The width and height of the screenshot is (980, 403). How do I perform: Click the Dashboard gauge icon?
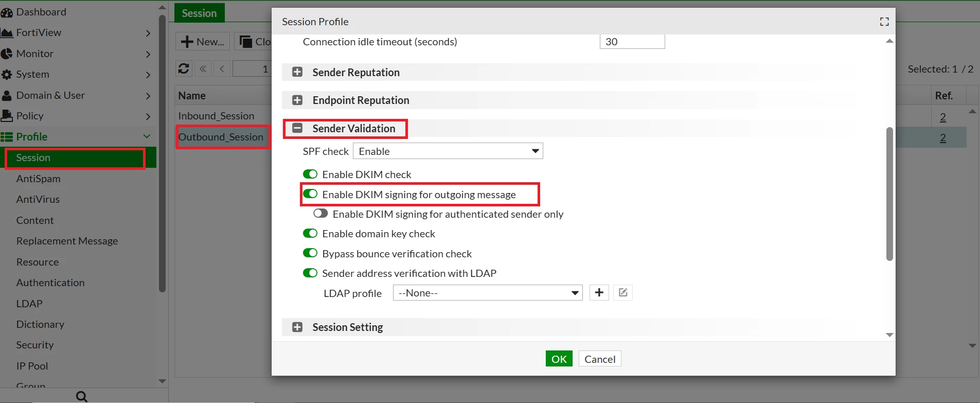[x=7, y=12]
